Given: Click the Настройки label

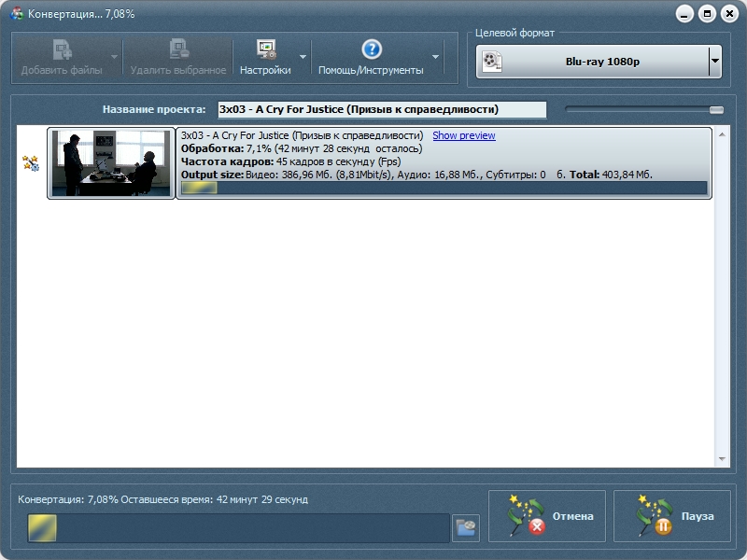Looking at the screenshot, I should pos(265,70).
